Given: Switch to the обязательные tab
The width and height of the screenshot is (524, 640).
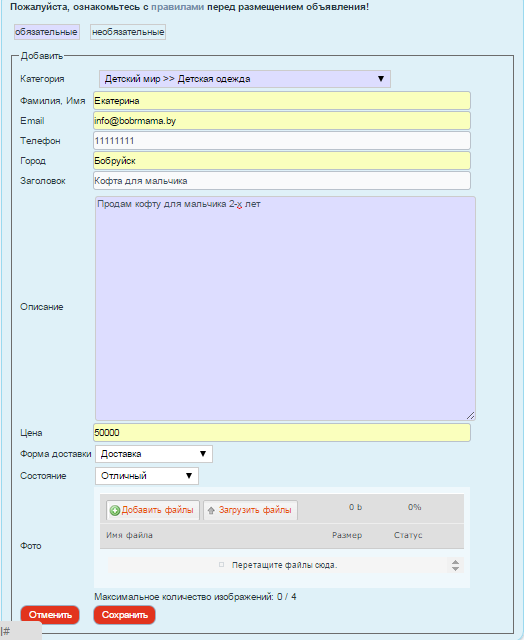Looking at the screenshot, I should [46, 32].
